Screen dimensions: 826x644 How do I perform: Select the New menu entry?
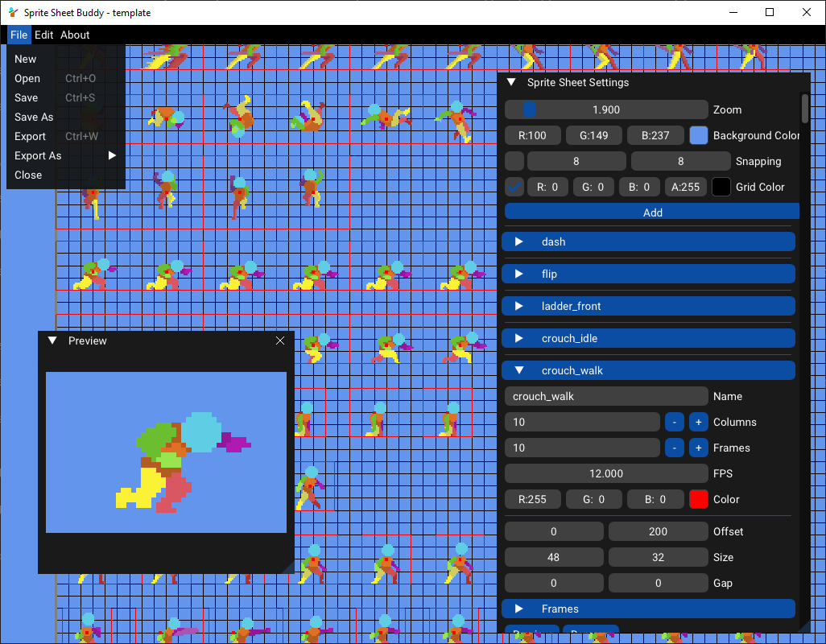(x=25, y=59)
